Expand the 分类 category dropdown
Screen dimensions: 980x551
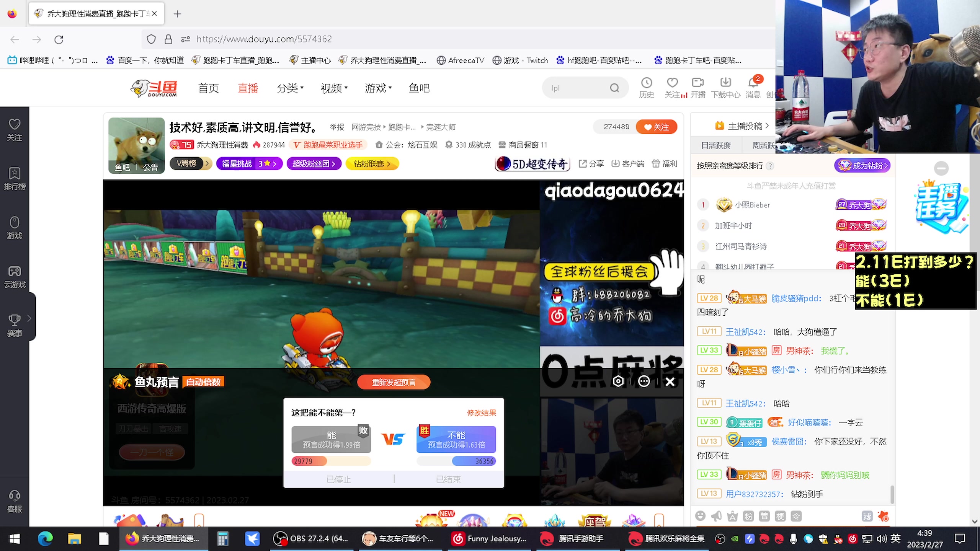(x=290, y=88)
